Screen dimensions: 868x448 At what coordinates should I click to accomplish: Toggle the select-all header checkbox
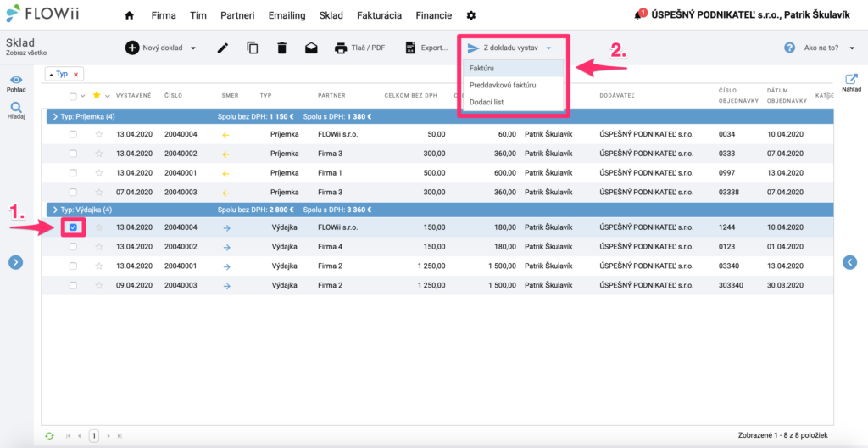(x=73, y=96)
